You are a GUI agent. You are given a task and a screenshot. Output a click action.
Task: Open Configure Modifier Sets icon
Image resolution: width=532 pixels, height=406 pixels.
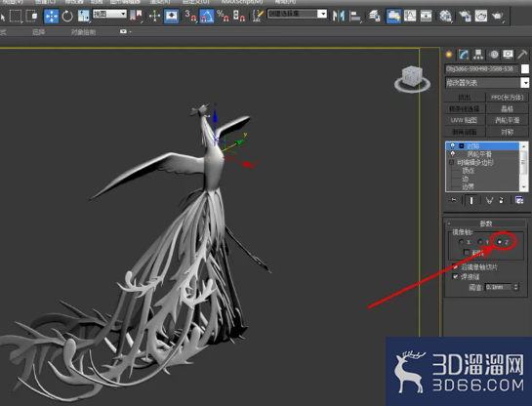coord(519,200)
